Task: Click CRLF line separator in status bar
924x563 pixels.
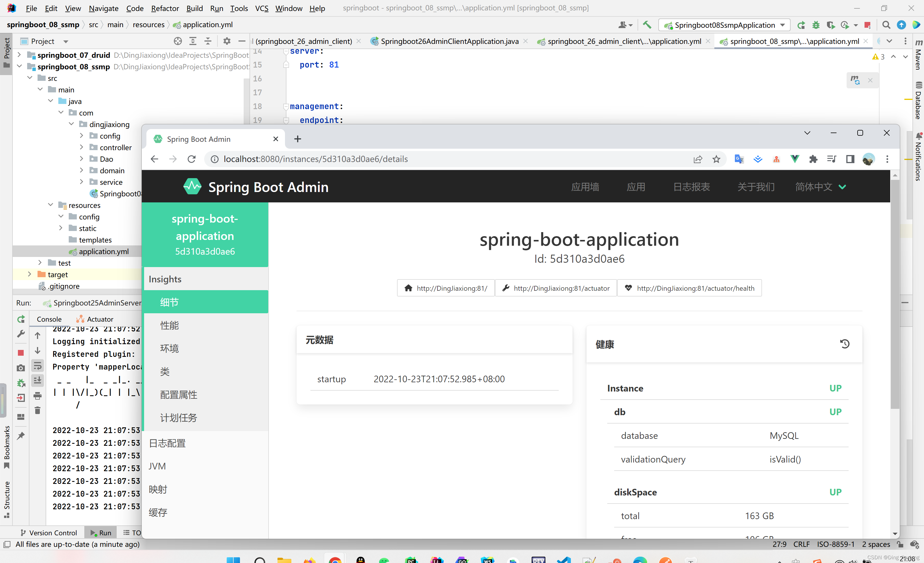Action: click(x=801, y=544)
